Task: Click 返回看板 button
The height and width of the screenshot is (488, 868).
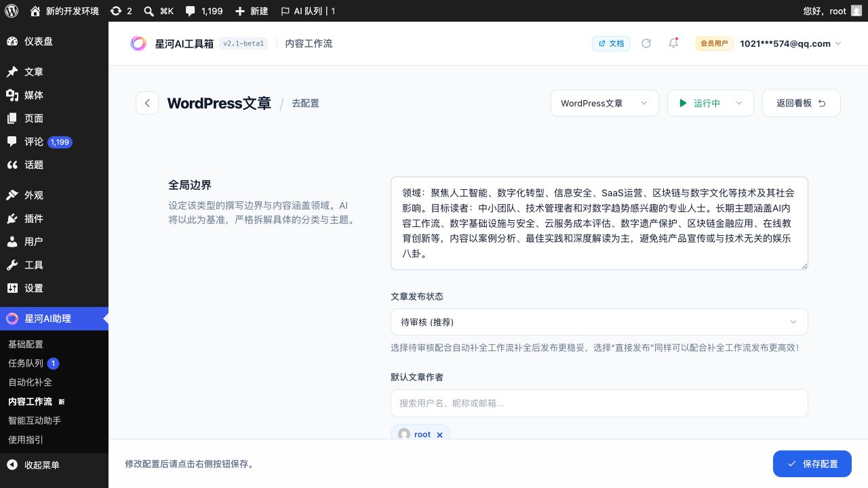Action: [802, 103]
